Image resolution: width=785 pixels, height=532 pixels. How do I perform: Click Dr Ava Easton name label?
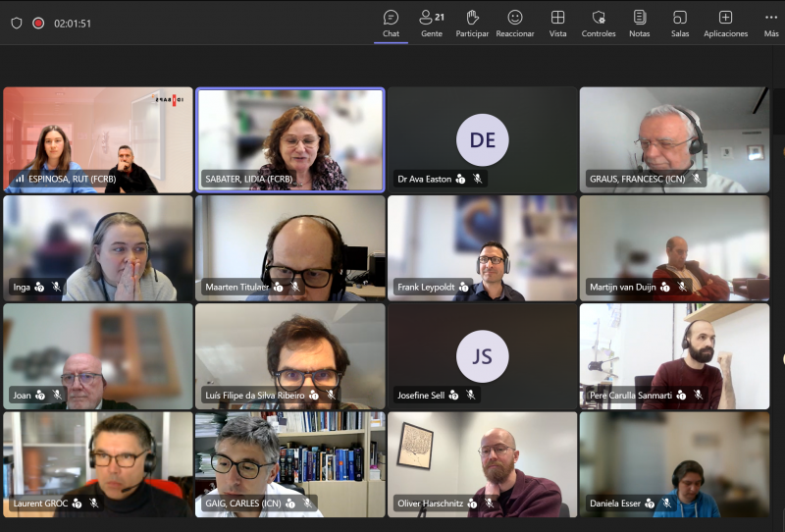425,179
